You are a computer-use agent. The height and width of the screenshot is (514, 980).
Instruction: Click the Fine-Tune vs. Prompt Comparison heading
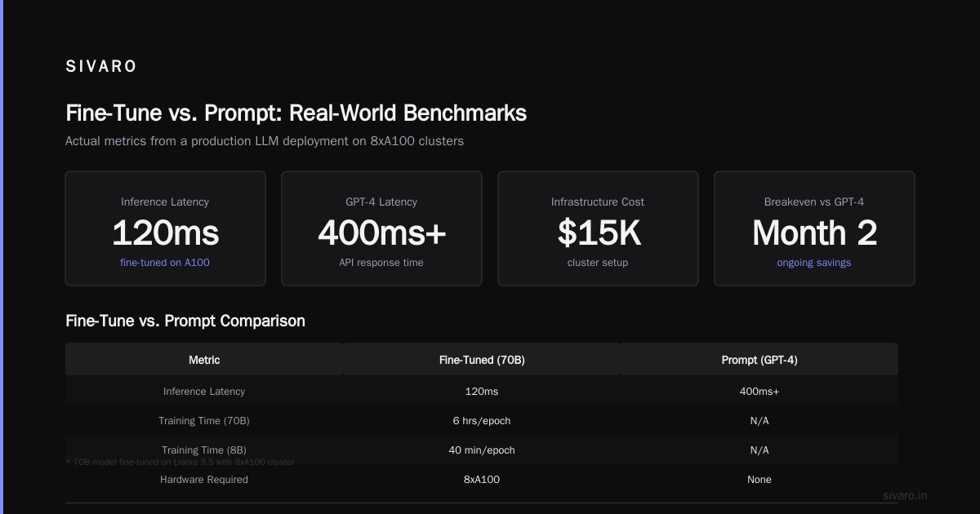click(185, 321)
